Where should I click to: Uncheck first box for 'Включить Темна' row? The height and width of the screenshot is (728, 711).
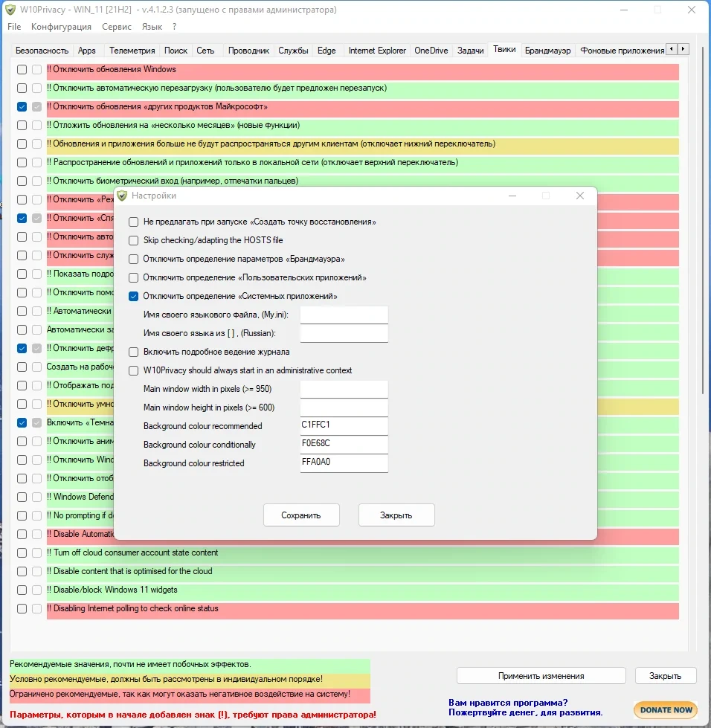pos(22,423)
